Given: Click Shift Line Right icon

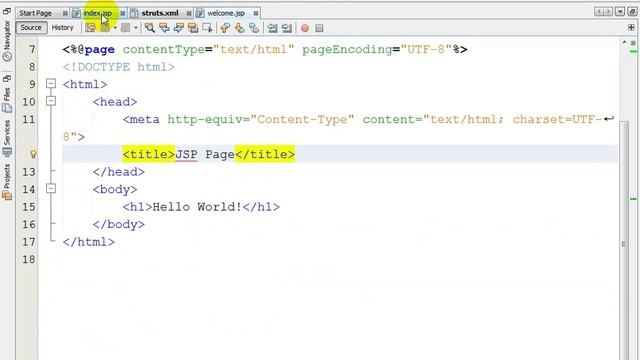Looking at the screenshot, I should pyautogui.click(x=287, y=28).
